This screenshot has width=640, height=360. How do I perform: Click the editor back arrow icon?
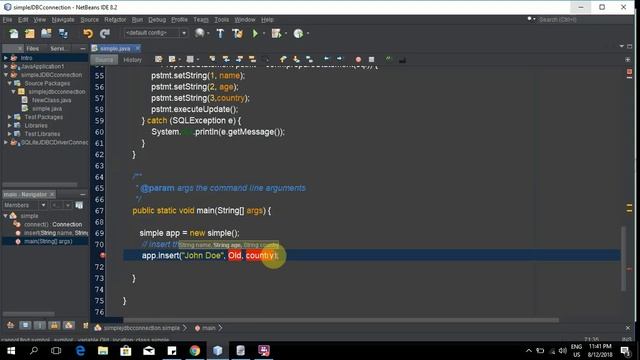tap(326, 60)
